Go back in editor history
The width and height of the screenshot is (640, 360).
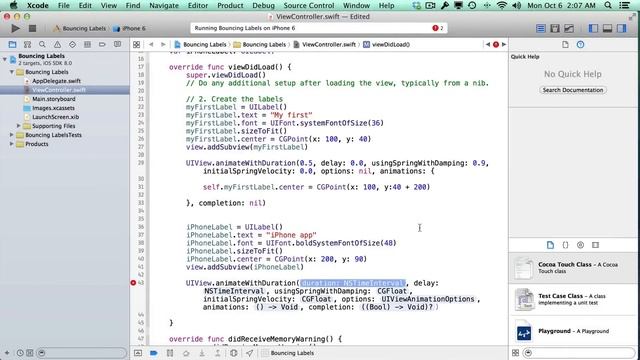(151, 44)
